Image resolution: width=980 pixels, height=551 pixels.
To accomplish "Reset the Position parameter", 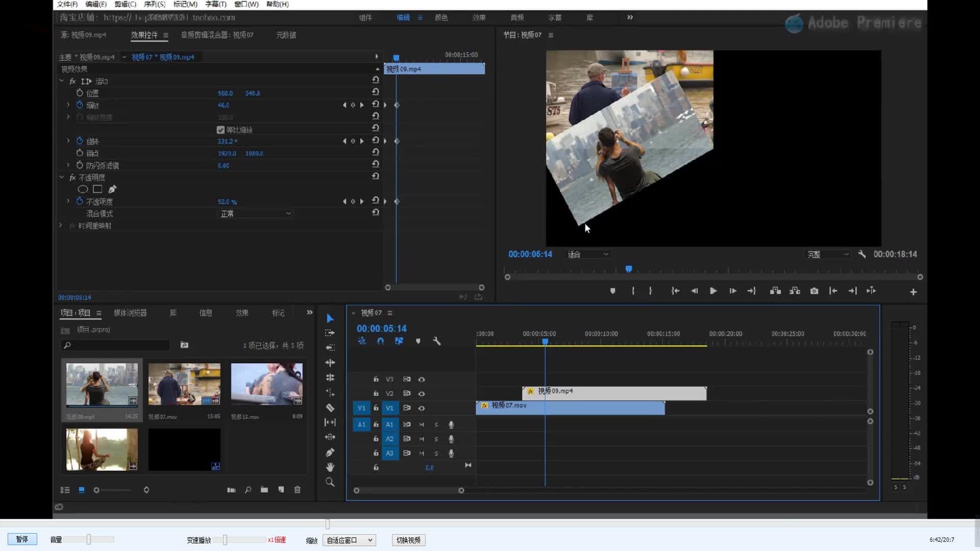I will (376, 92).
